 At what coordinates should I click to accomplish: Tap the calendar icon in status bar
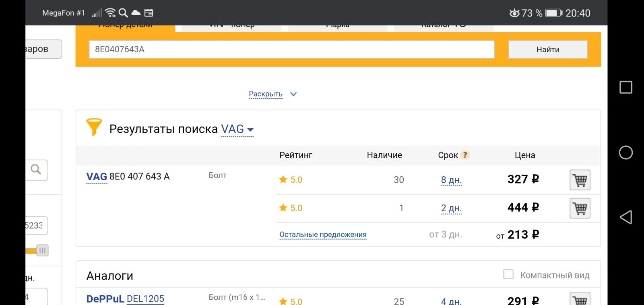(149, 13)
